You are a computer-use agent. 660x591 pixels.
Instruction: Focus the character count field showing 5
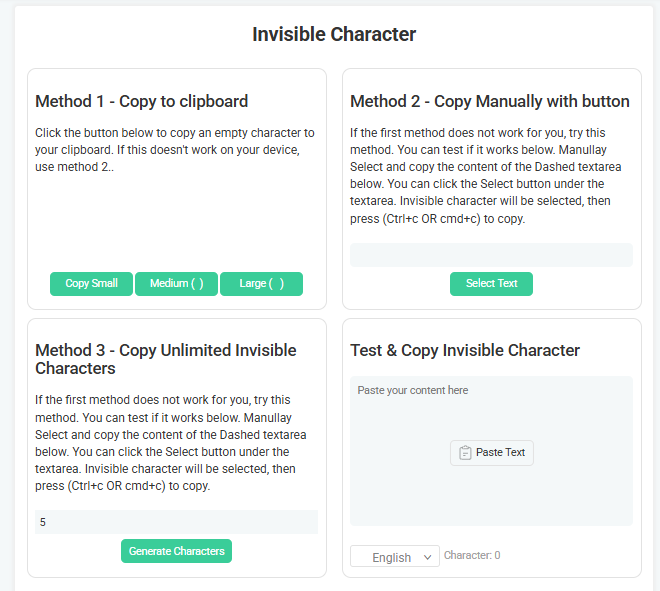tap(176, 522)
